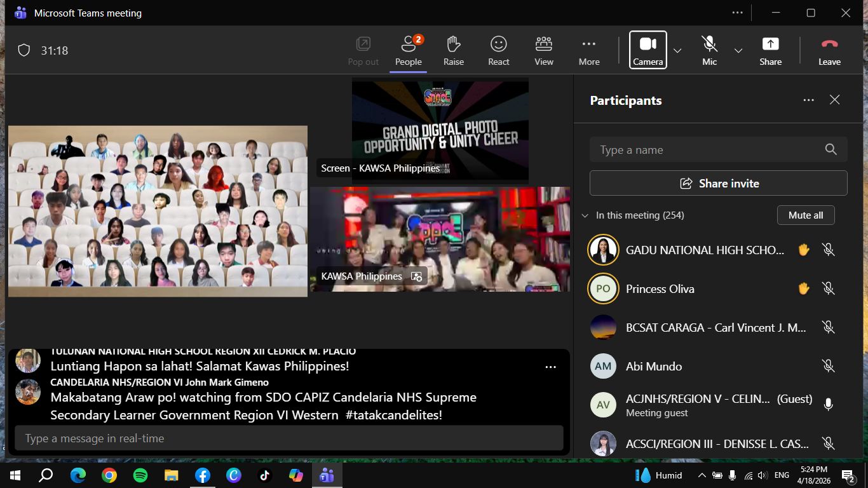The width and height of the screenshot is (868, 488).
Task: Open chat message more options ellipsis
Action: (x=550, y=367)
